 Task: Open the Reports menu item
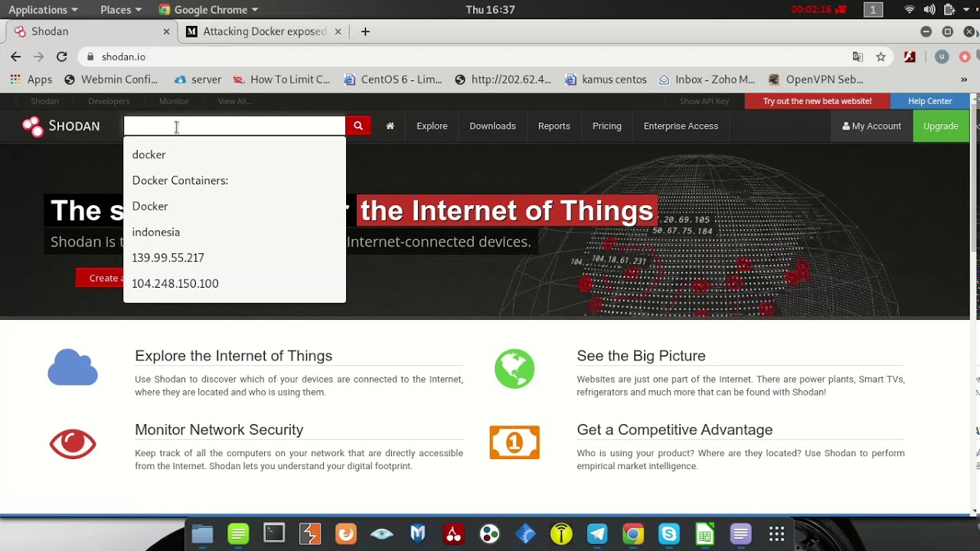(554, 126)
